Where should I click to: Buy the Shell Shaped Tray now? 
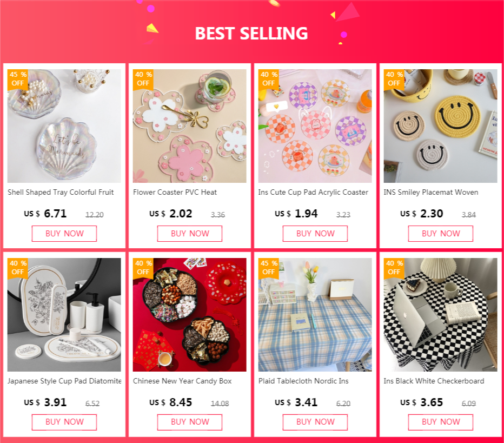(64, 233)
